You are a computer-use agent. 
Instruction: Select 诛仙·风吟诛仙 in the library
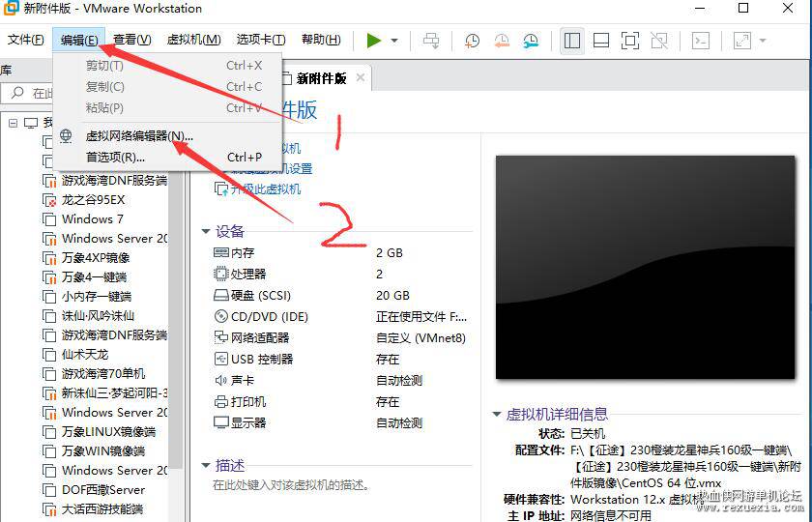coord(98,316)
